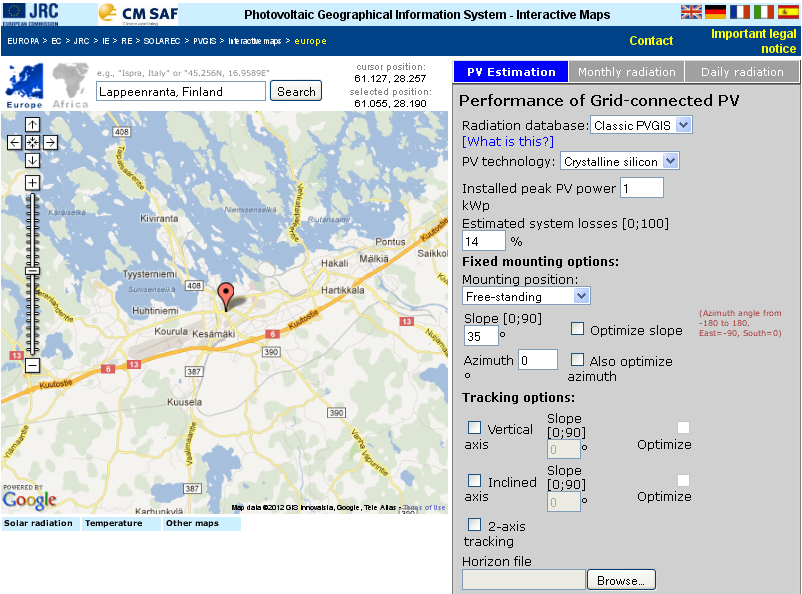Check the Vertical axis tracking option
The width and height of the screenshot is (802, 594).
(x=475, y=428)
